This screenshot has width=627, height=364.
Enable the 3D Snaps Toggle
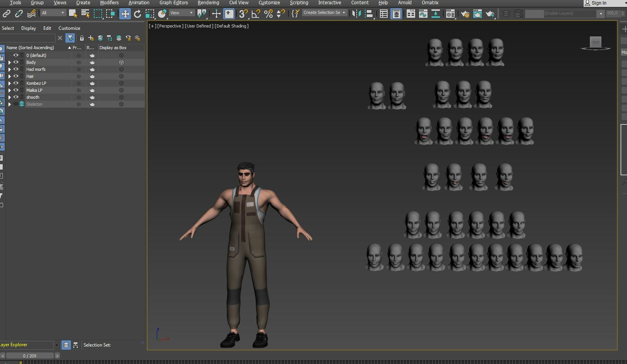pyautogui.click(x=243, y=14)
